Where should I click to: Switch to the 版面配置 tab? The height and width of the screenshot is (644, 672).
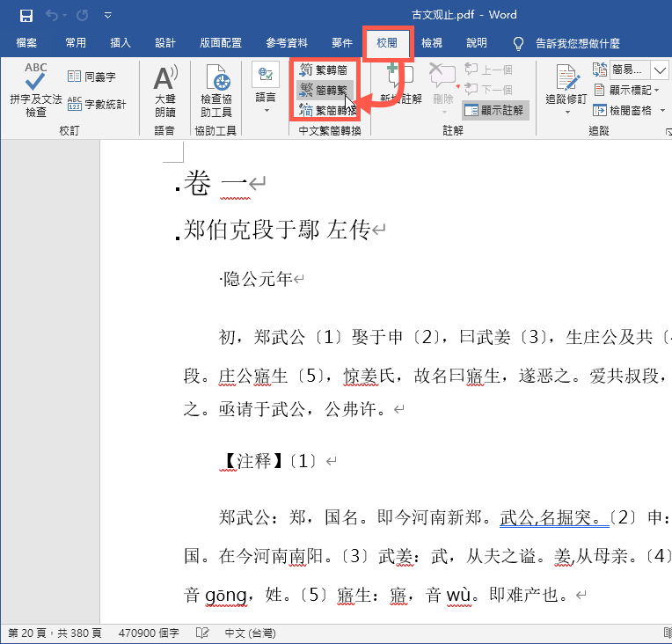(x=221, y=43)
